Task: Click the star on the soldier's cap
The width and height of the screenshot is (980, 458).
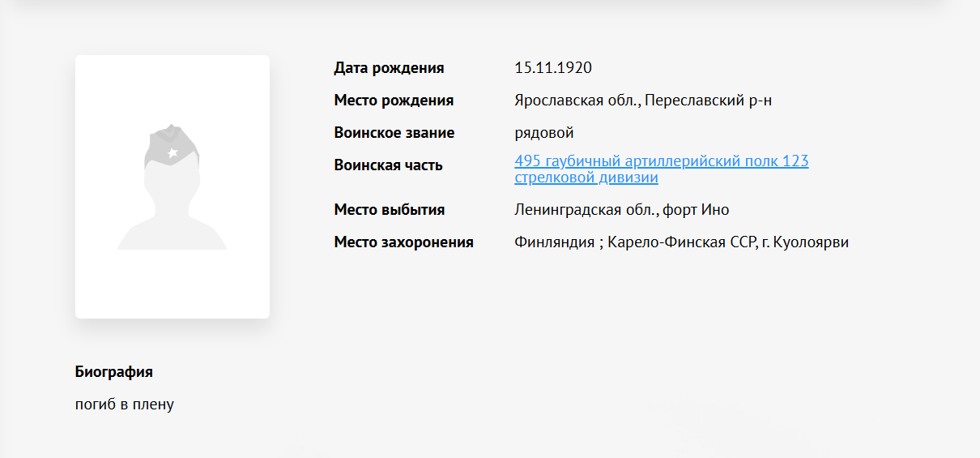Action: click(172, 152)
